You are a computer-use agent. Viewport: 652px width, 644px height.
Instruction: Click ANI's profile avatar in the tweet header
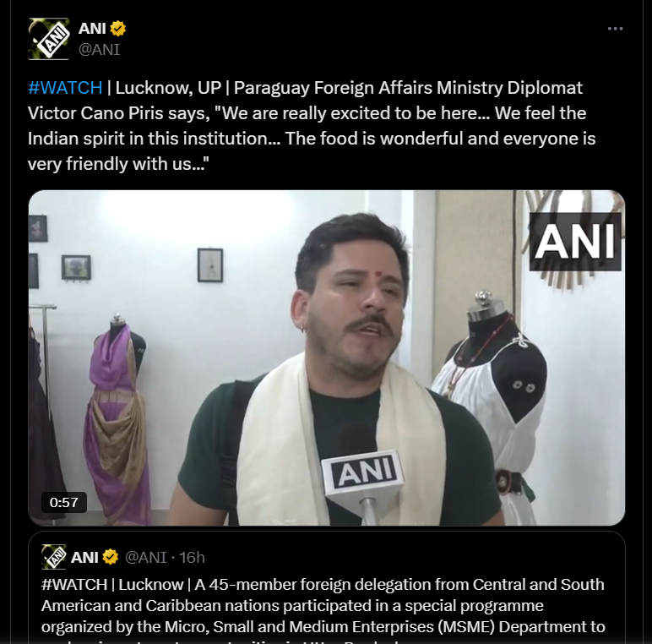click(x=48, y=39)
